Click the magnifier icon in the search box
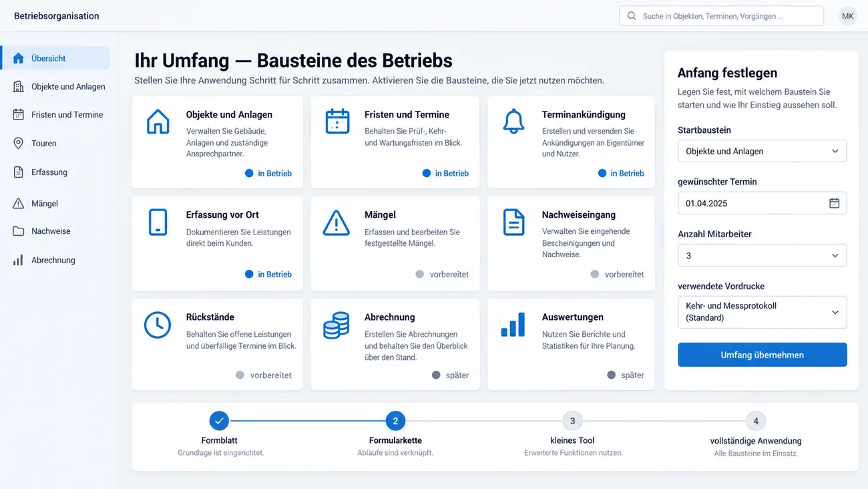The image size is (868, 489). tap(632, 16)
